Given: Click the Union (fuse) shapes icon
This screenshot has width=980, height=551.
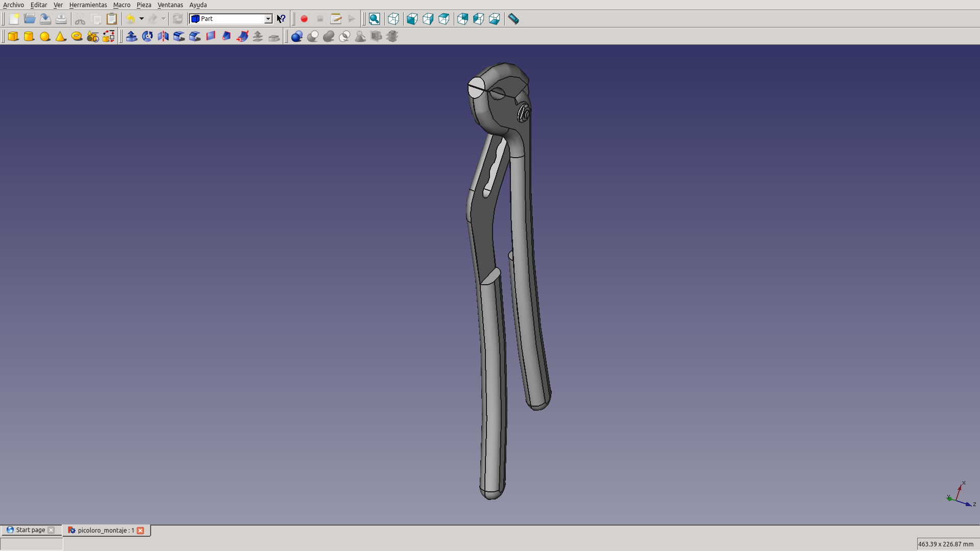Looking at the screenshot, I should [x=329, y=36].
